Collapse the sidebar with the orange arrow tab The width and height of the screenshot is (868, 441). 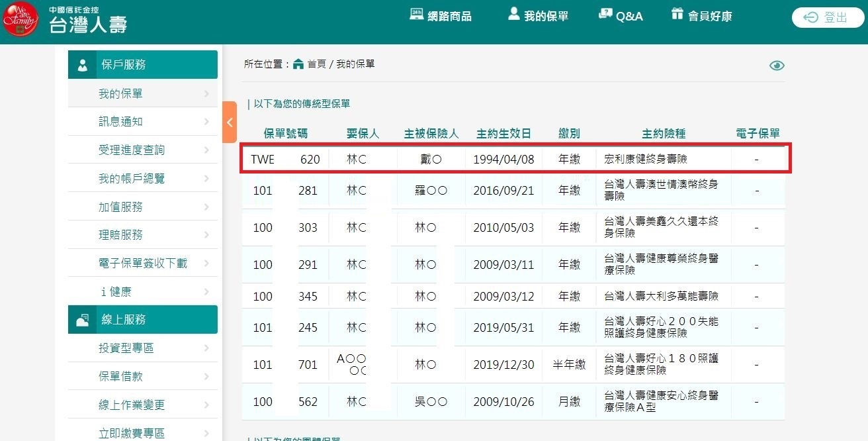(230, 122)
